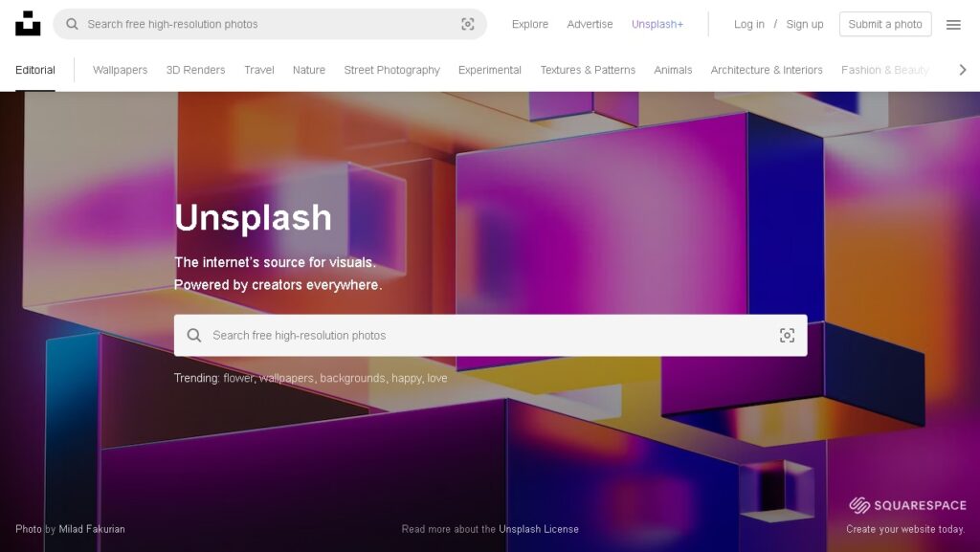This screenshot has height=552, width=980.
Task: Click the Squarespace logo
Action: tap(907, 505)
